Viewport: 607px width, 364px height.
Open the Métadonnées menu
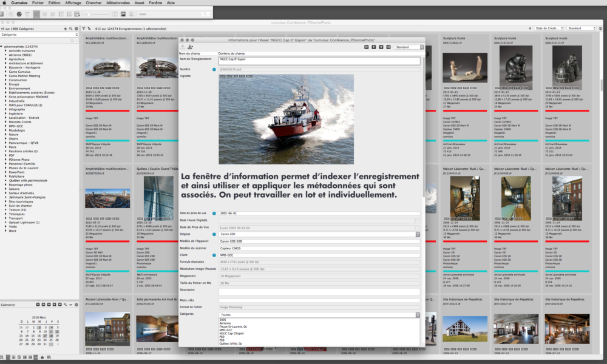point(118,2)
